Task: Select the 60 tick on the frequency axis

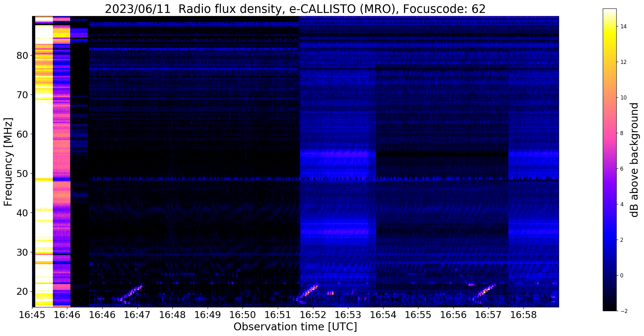Action: [x=23, y=134]
